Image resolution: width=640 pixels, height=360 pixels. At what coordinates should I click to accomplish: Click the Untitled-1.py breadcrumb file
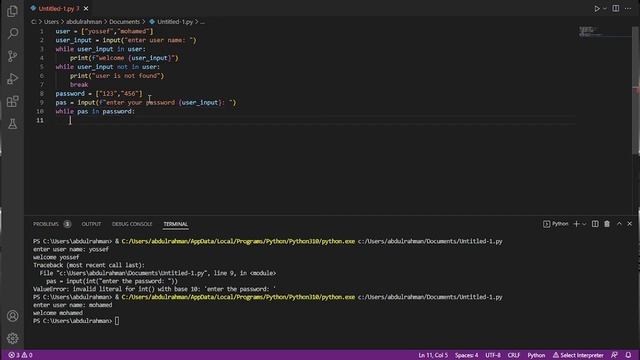coord(171,22)
